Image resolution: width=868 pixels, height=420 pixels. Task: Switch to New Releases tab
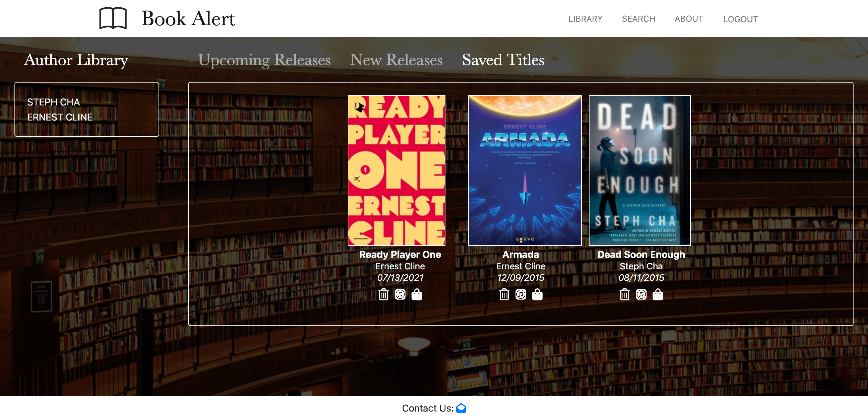point(396,60)
